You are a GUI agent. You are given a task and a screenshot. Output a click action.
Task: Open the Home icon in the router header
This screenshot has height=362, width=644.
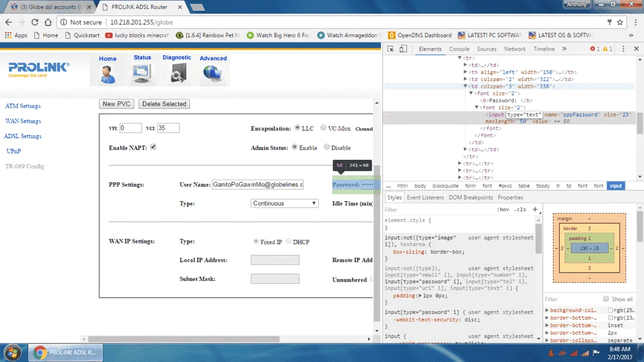pyautogui.click(x=108, y=75)
